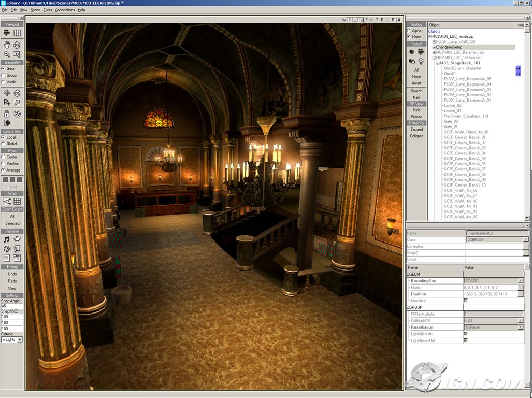Open the ResetGroup NoReset dropdown
Screen dimensions: 532x398
520,328
